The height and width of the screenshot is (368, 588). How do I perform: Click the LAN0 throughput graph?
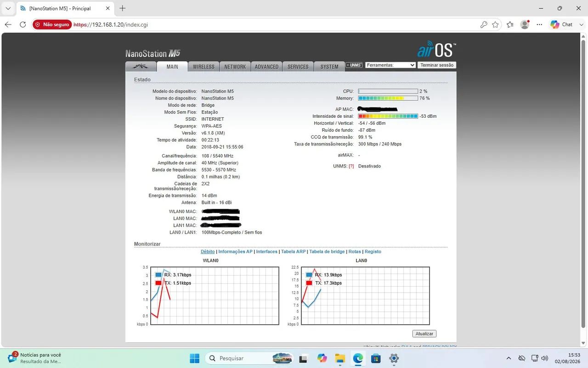point(365,295)
